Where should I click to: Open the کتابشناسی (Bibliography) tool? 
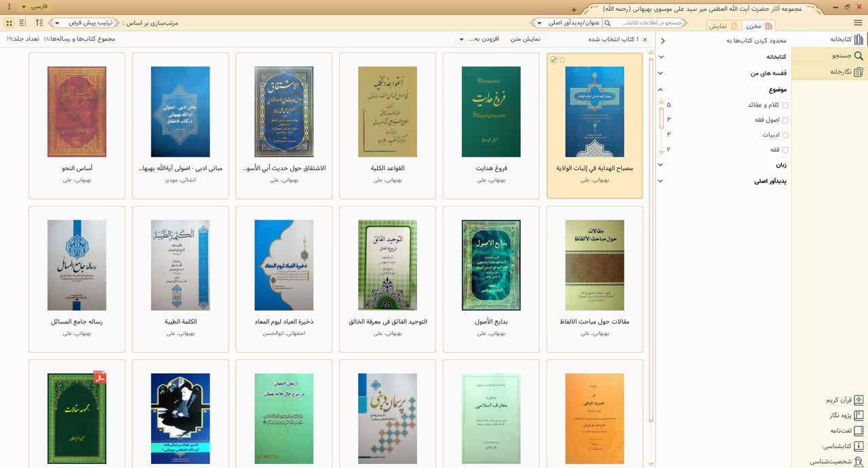[843, 446]
